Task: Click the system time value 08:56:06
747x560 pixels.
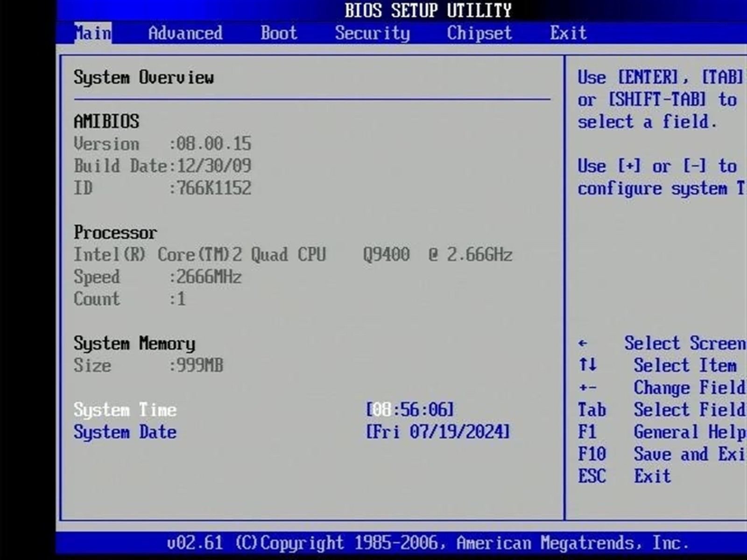Action: pyautogui.click(x=409, y=410)
